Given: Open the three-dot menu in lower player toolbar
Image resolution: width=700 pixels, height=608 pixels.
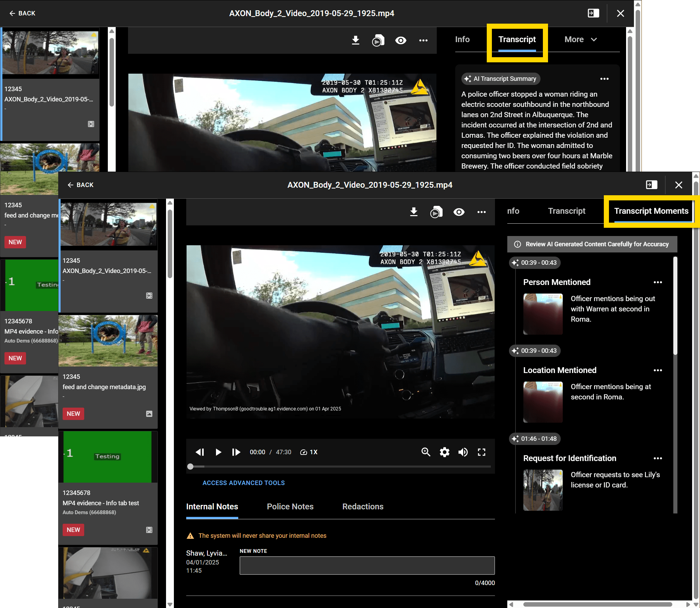Looking at the screenshot, I should (x=481, y=212).
